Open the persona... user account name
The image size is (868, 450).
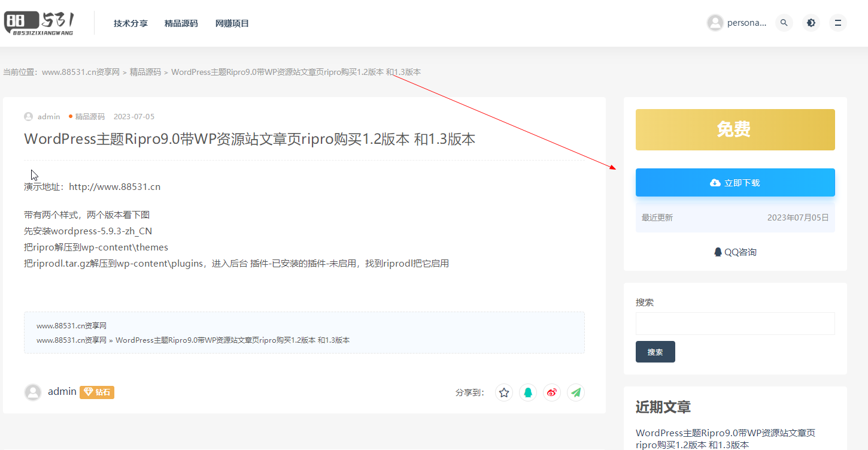point(746,23)
